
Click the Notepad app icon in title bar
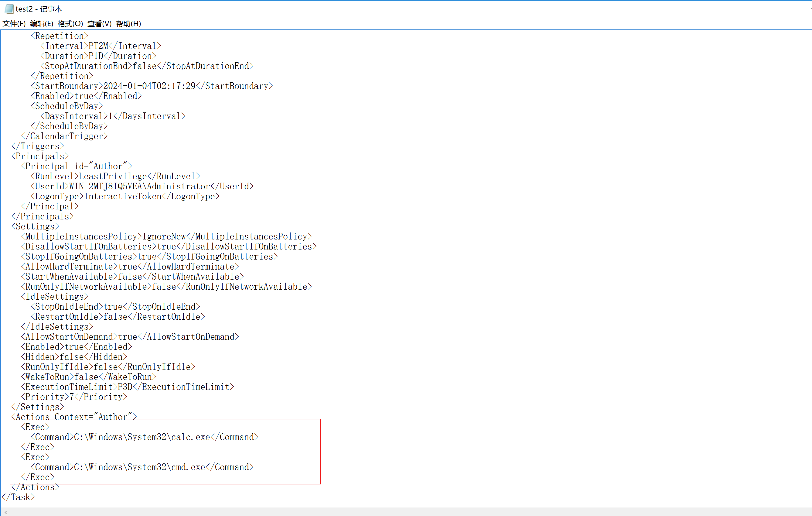9,9
